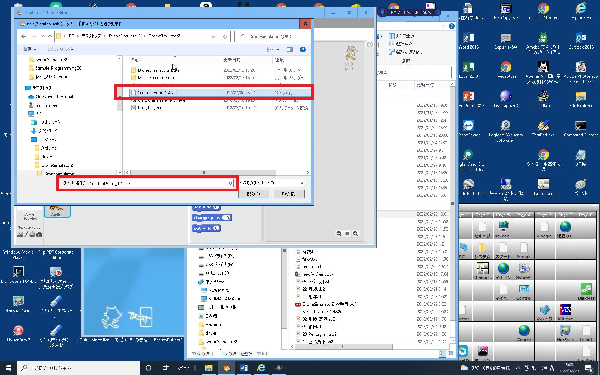The width and height of the screenshot is (600, 375).
Task: Toggle the preview pane icon in file dialog
Action: 290,49
